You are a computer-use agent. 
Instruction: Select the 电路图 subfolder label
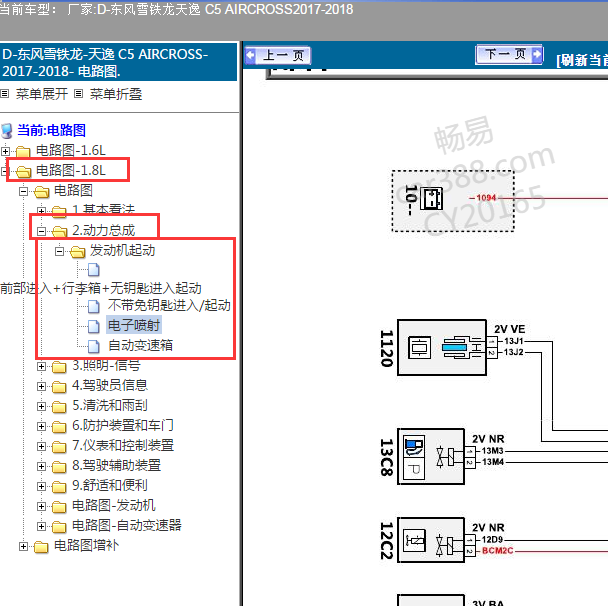pos(73,190)
